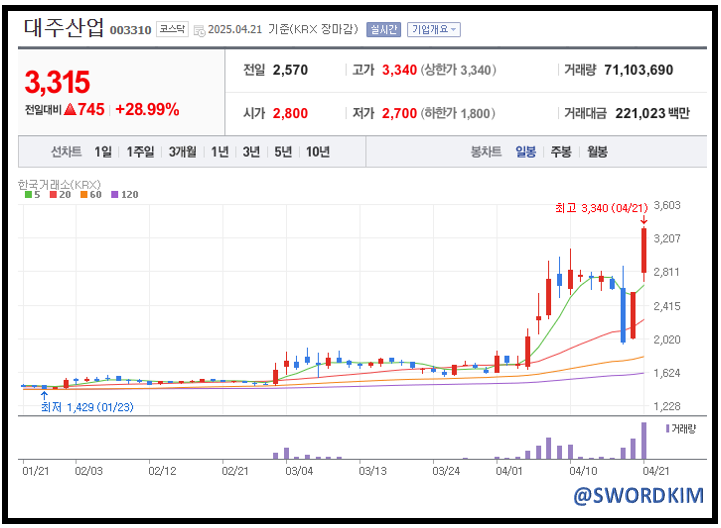721x528 pixels.
Task: Click the 거래량 value 71,103,690
Action: pyautogui.click(x=638, y=70)
